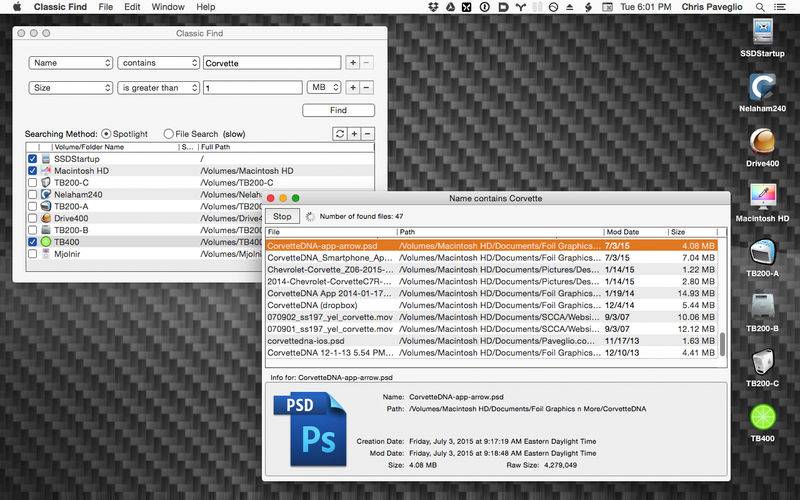Image resolution: width=800 pixels, height=500 pixels.
Task: Sort results by Path column header
Action: (x=500, y=232)
